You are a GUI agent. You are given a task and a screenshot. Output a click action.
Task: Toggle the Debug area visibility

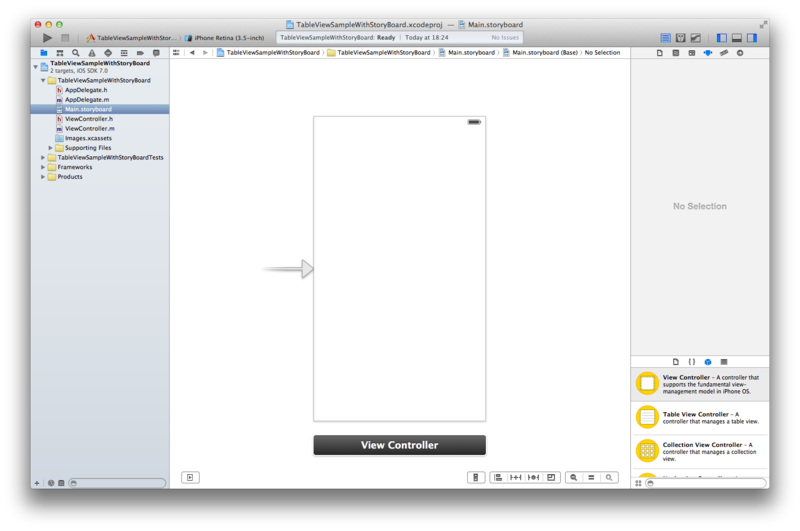737,38
